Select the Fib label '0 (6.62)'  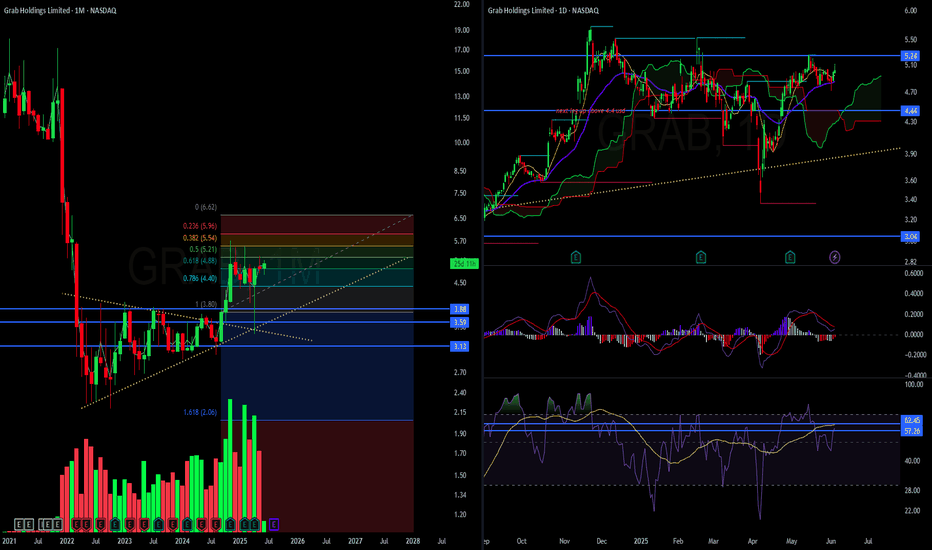click(206, 207)
